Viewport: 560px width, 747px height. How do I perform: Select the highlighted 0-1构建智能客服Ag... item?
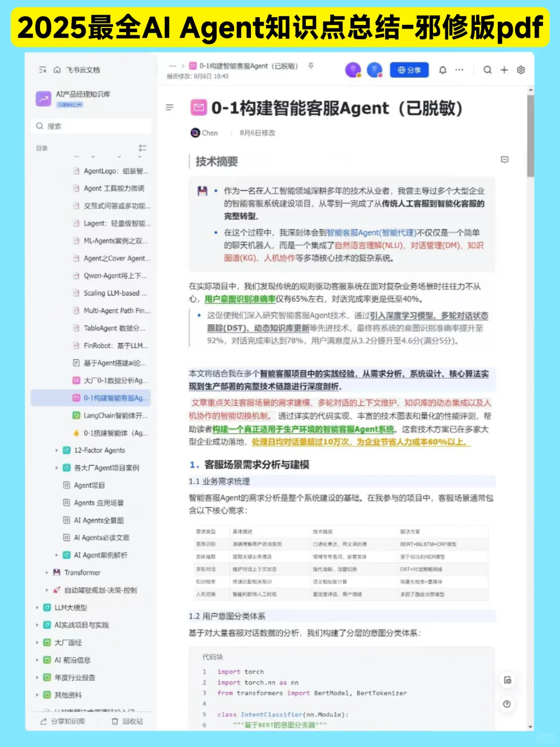click(91, 398)
